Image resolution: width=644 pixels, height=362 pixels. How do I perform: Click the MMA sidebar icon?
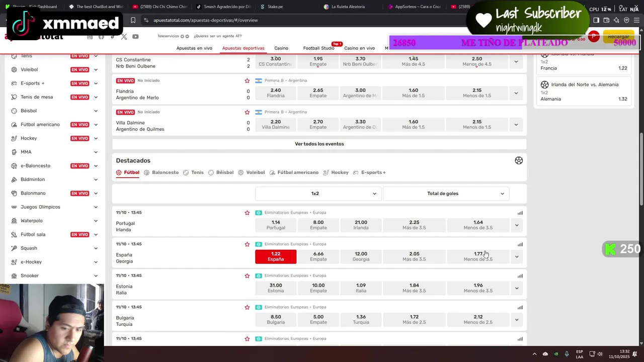coord(14,152)
